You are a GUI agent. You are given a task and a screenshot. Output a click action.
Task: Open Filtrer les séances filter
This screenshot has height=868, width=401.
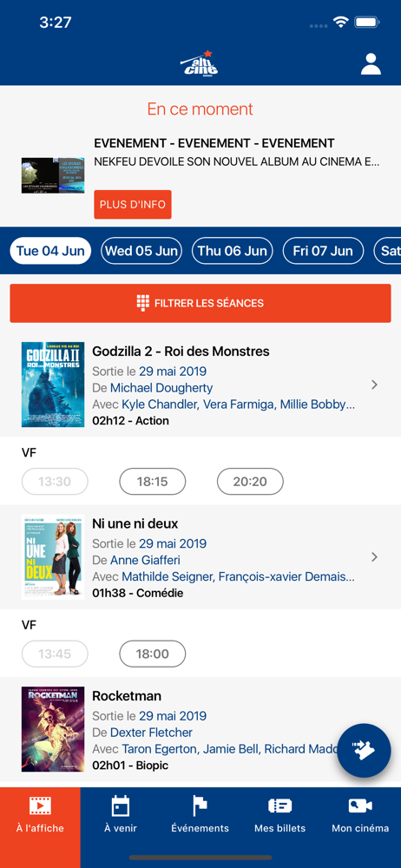tap(200, 303)
